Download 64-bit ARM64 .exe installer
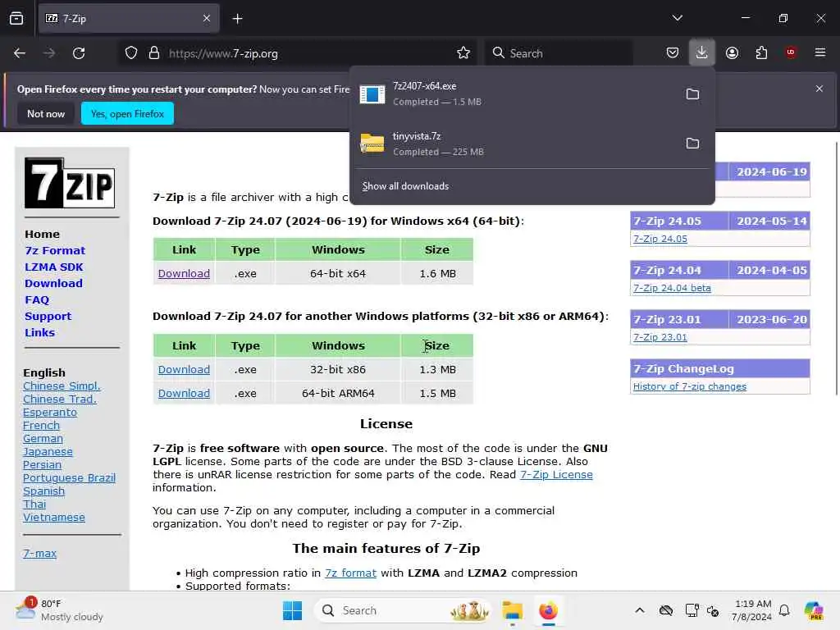 (184, 393)
